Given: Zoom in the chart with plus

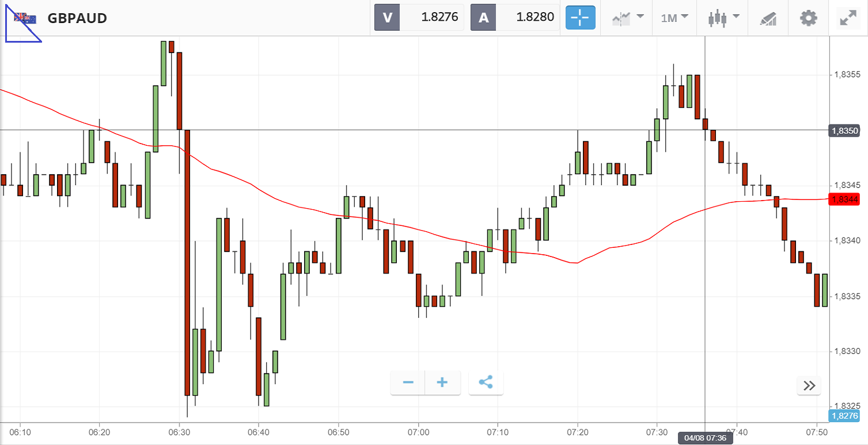Looking at the screenshot, I should click(x=442, y=383).
